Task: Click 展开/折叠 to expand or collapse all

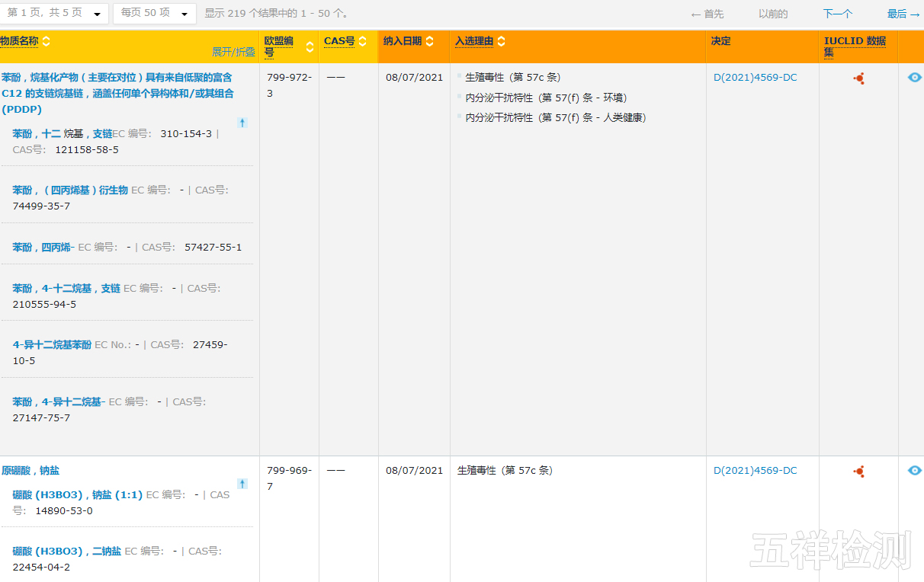Action: (x=233, y=52)
